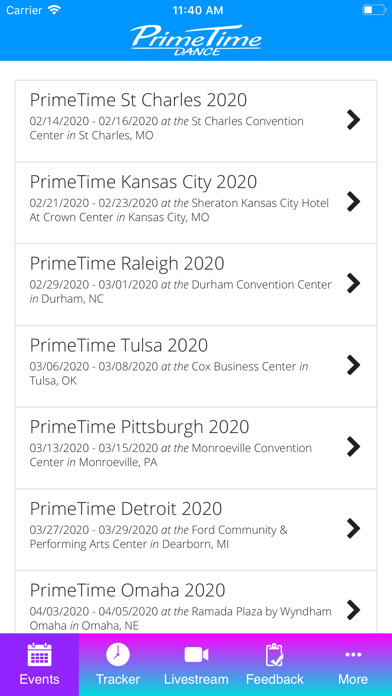Open the More ellipsis icon

point(353,655)
